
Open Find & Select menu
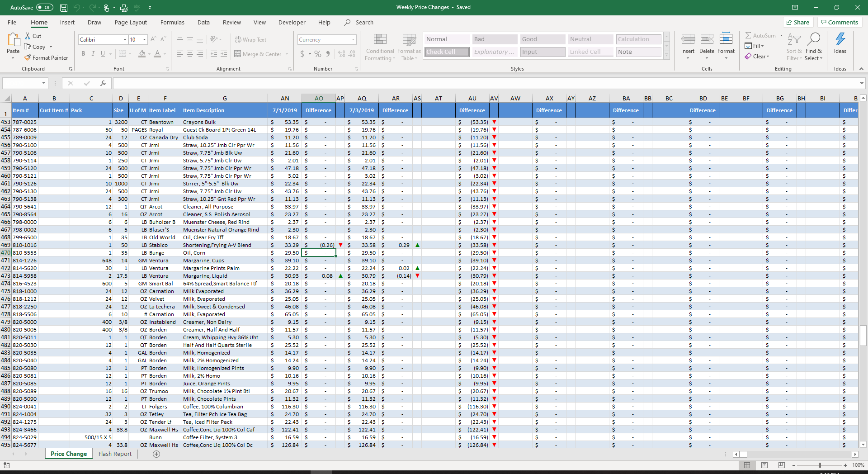point(813,47)
